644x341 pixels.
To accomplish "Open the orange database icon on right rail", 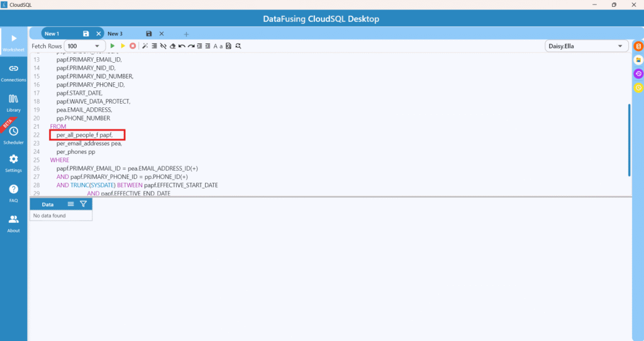I will pyautogui.click(x=638, y=46).
